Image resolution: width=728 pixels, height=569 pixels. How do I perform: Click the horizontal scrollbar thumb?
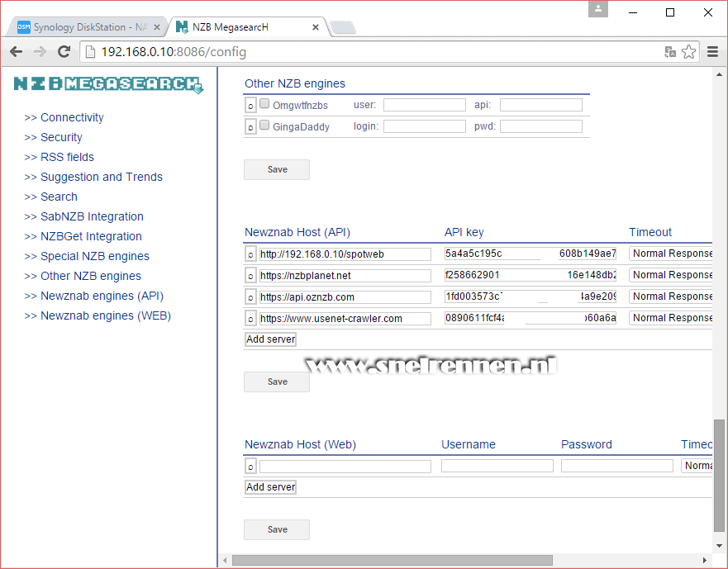coord(393,560)
